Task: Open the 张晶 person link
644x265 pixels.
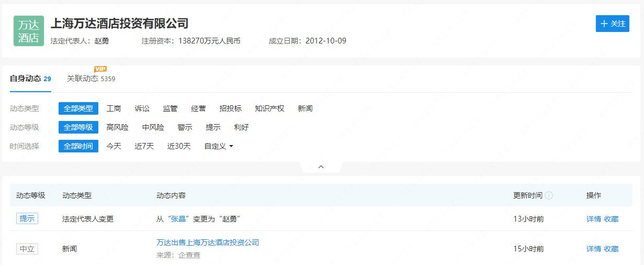Action: (x=179, y=219)
